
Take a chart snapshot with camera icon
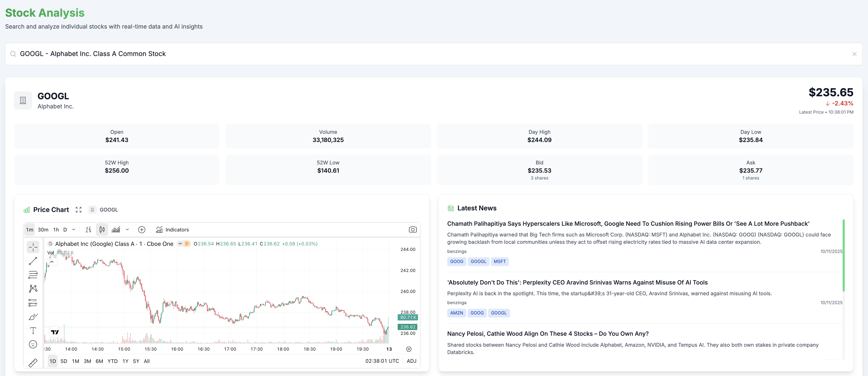coord(413,230)
